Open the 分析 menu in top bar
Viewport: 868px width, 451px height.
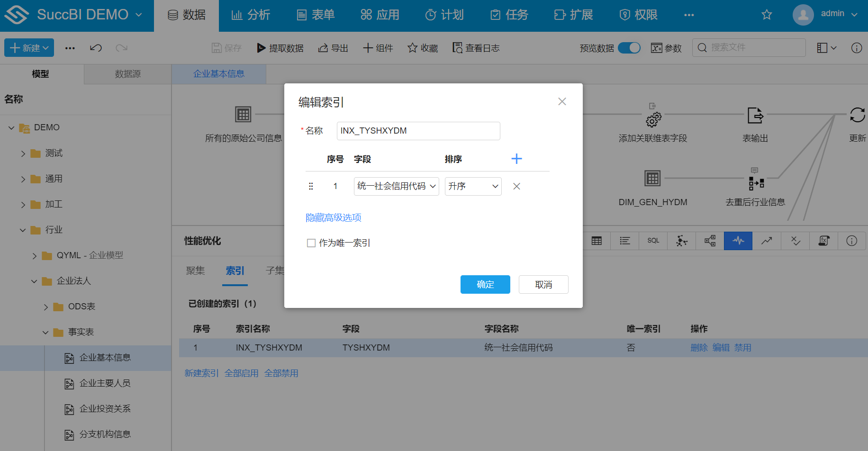point(251,15)
